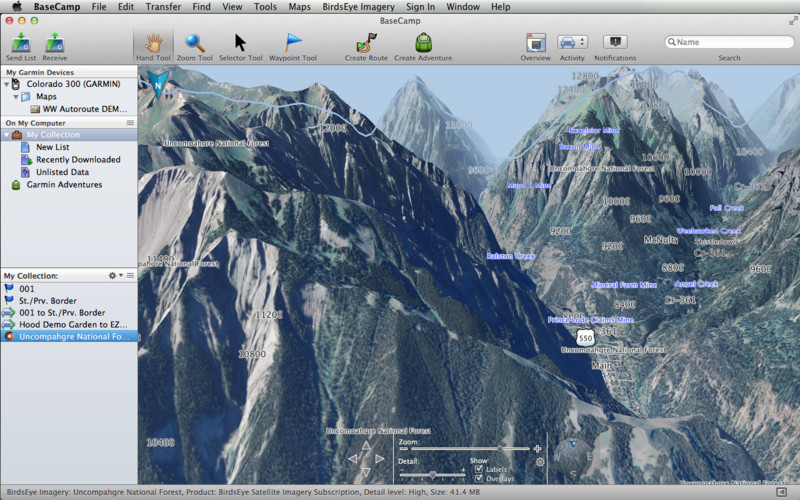800x500 pixels.
Task: Open the BirdsEye Imagery menu
Action: click(x=359, y=7)
